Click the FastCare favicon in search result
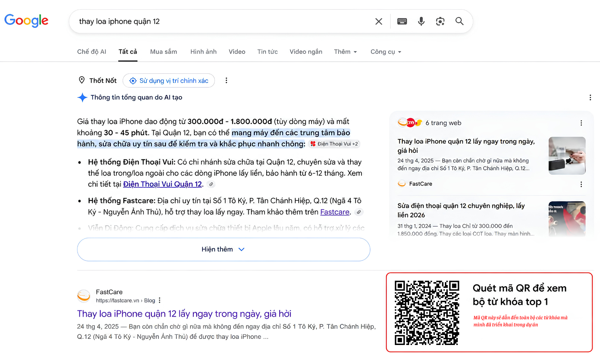Screen dimensions: 600x364 pos(84,296)
